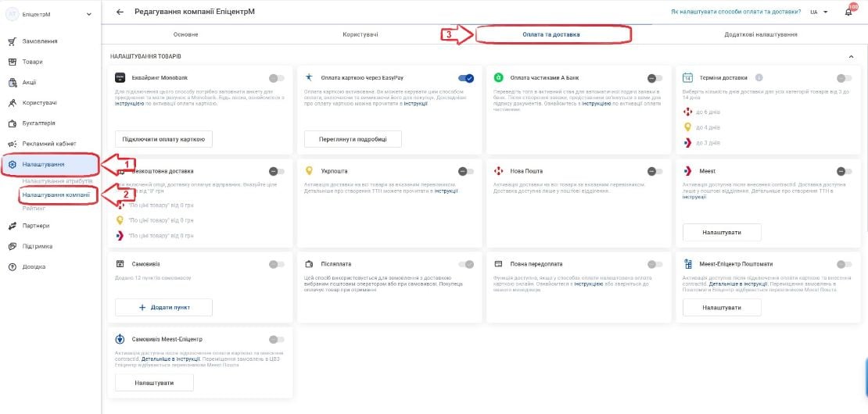Open the Додаткові налаштування tab
The height and width of the screenshot is (414, 868).
(x=761, y=34)
